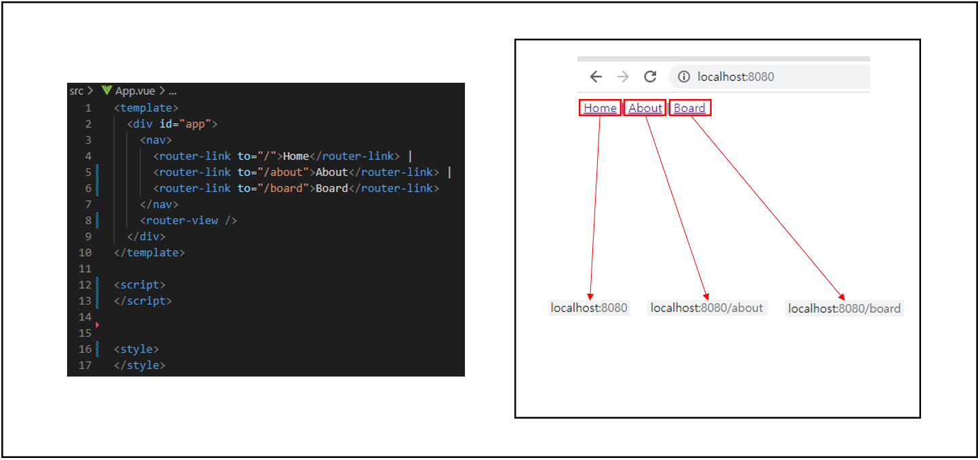Screen dimensions: 980x460
Task: Click the closing nav tag
Action: 159,204
